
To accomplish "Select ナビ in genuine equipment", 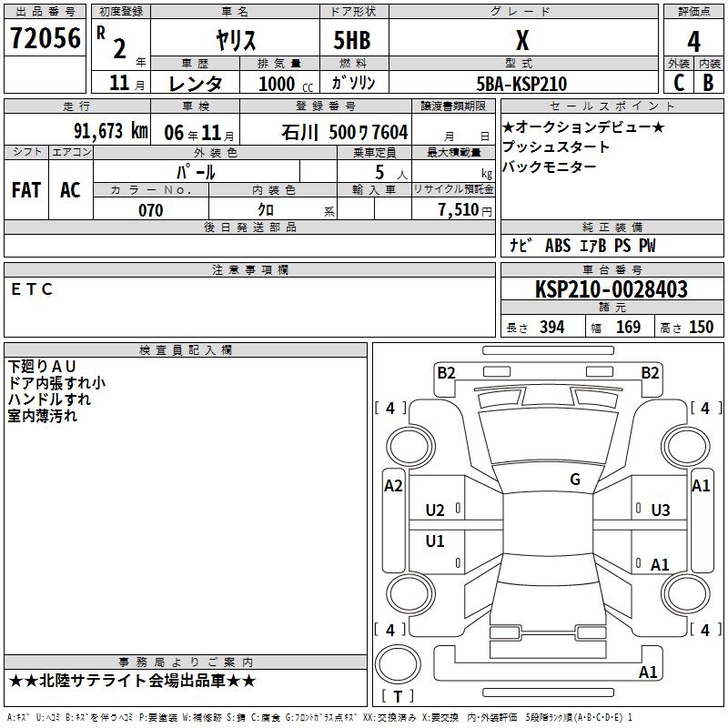I will tap(520, 245).
